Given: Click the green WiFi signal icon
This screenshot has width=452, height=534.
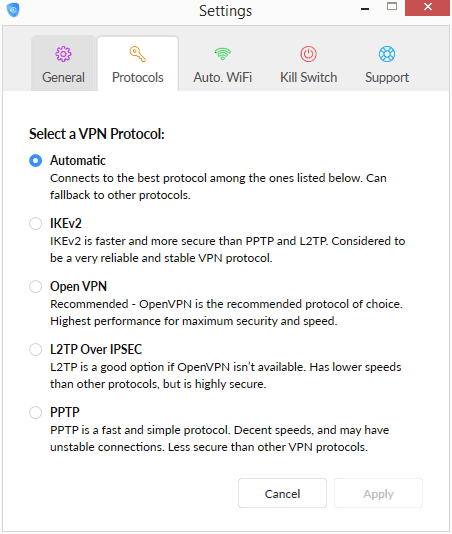Looking at the screenshot, I should point(223,53).
